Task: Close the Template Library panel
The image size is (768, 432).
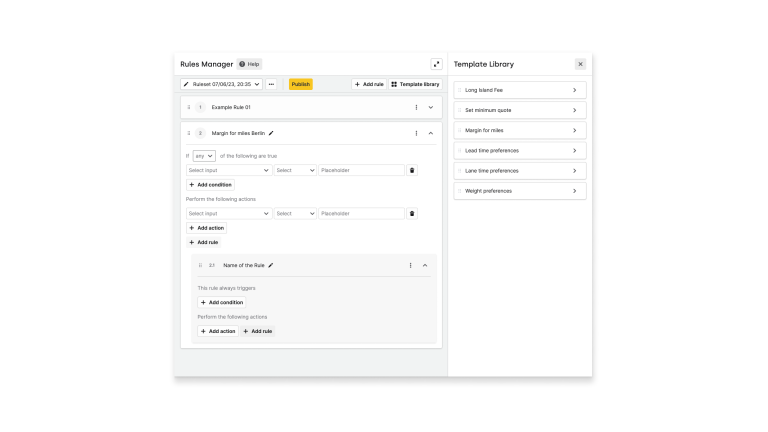Action: click(580, 64)
